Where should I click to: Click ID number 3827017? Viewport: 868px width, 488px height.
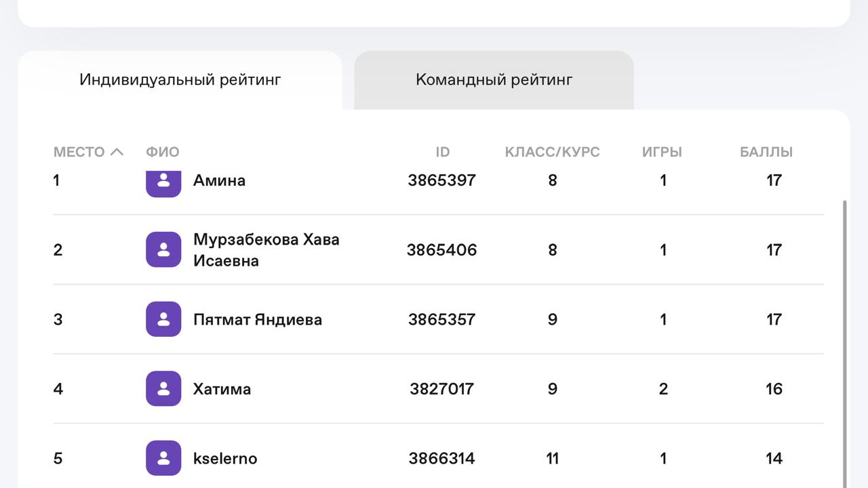coord(441,388)
